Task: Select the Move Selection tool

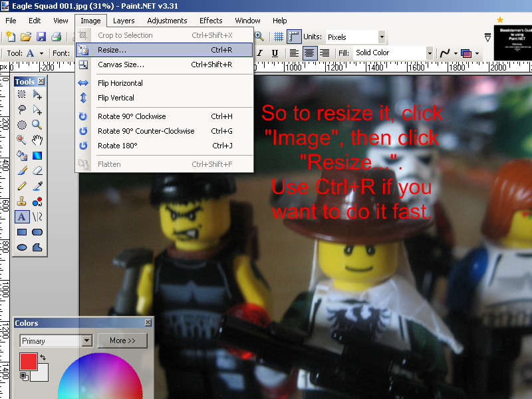Action: click(x=37, y=110)
